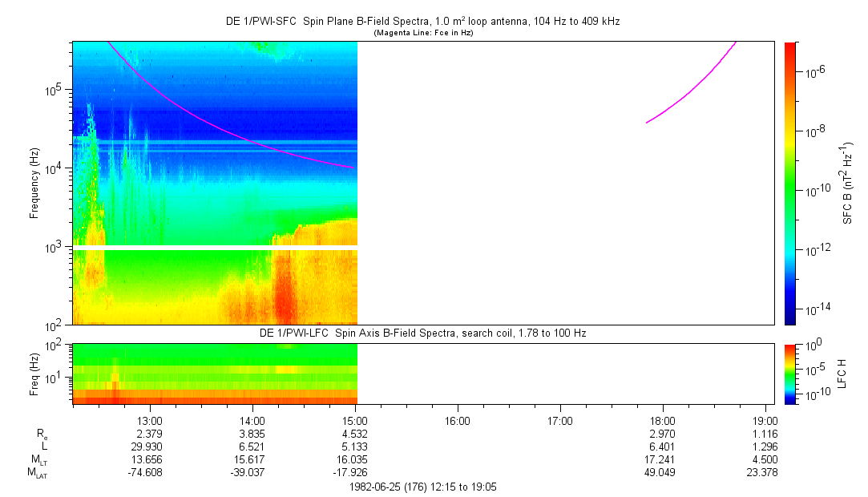Click the MLAT value 23.378

coord(763,473)
